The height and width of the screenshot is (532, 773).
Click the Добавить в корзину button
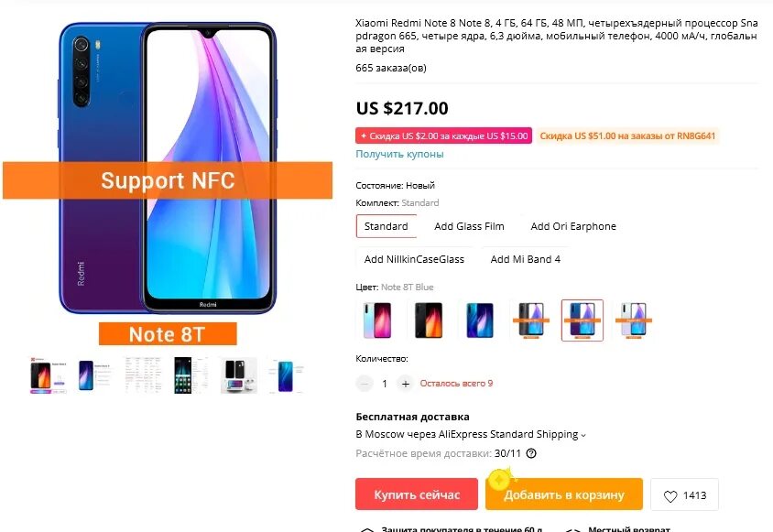[x=564, y=494]
